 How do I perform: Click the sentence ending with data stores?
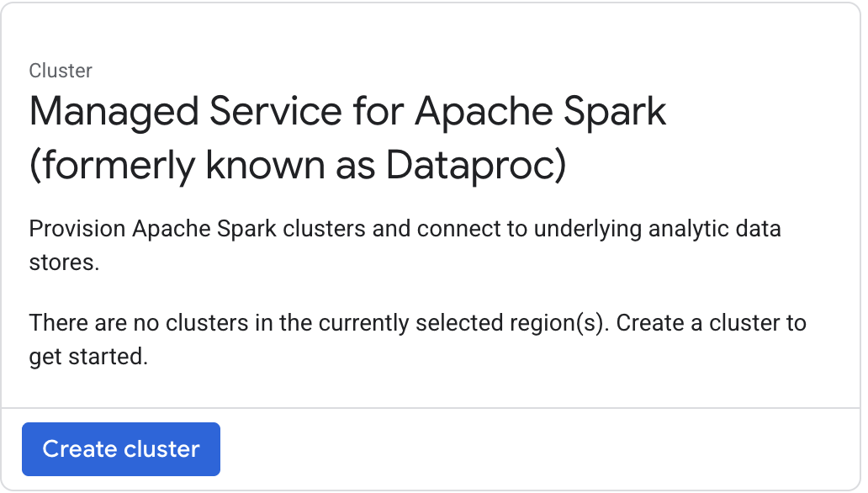405,244
